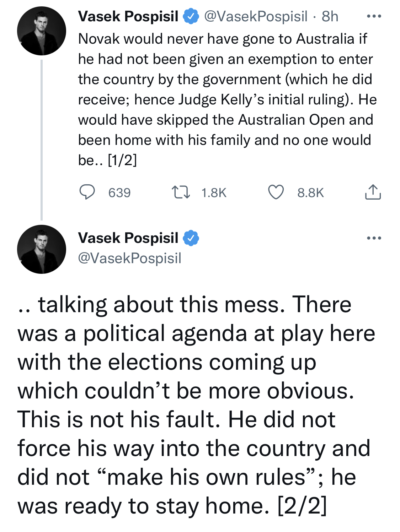Open more options on the first tweet
The width and height of the screenshot is (400, 532).
pyautogui.click(x=374, y=16)
